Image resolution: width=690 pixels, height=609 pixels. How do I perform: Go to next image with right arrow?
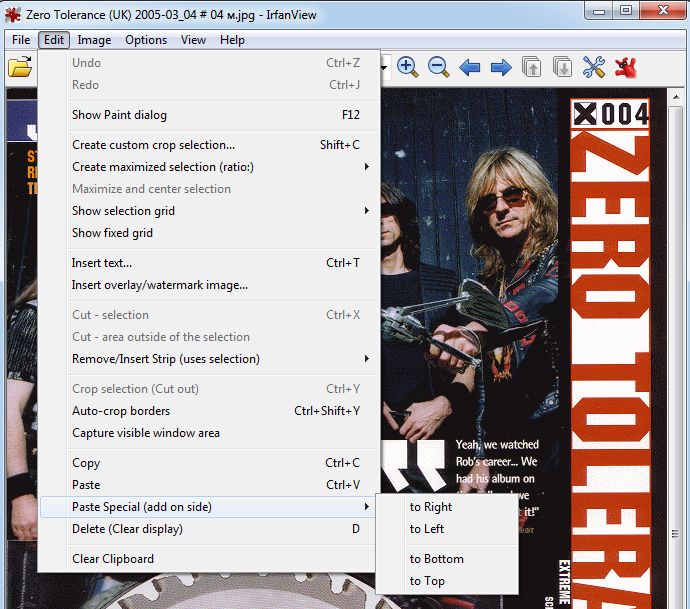point(501,68)
